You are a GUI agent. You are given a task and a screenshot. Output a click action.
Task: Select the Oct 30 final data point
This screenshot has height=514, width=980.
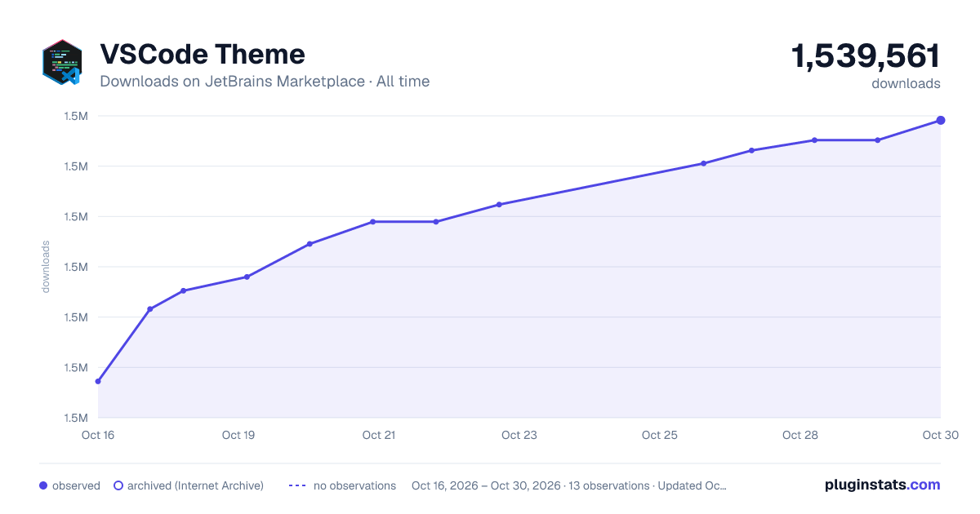tap(941, 121)
